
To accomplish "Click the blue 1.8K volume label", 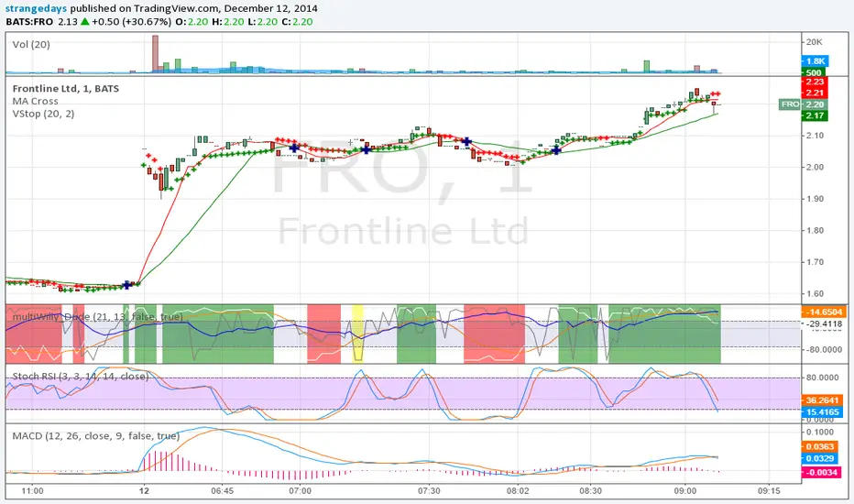I will point(816,61).
